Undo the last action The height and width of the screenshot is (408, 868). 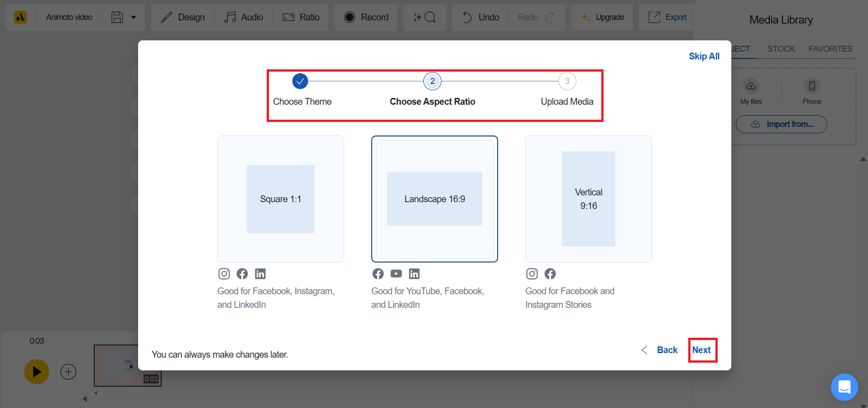(480, 17)
